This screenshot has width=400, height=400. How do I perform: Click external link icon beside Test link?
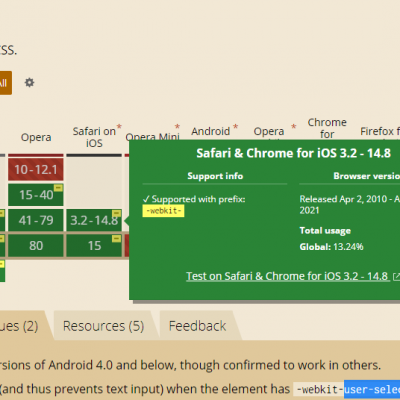[x=396, y=276]
